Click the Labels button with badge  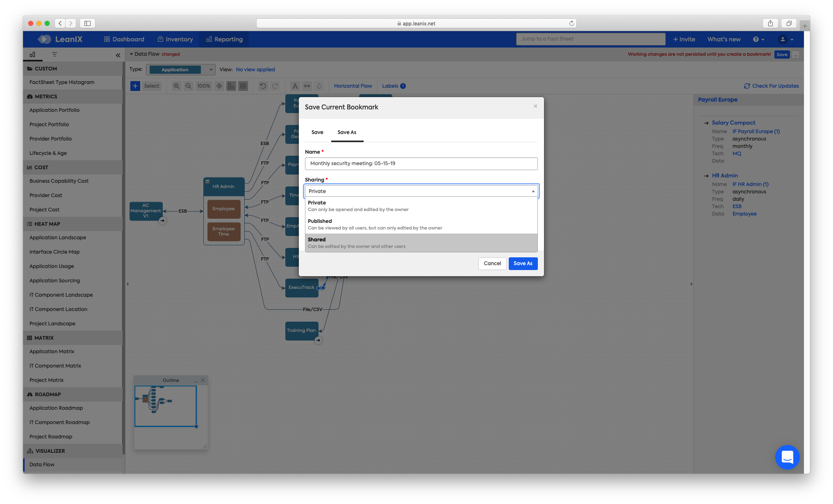pyautogui.click(x=394, y=86)
